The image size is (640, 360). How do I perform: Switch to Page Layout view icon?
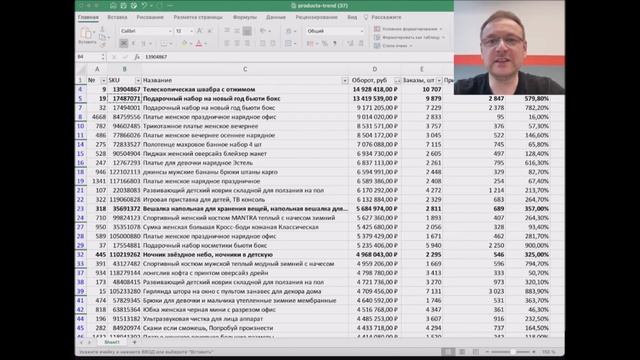tap(462, 351)
